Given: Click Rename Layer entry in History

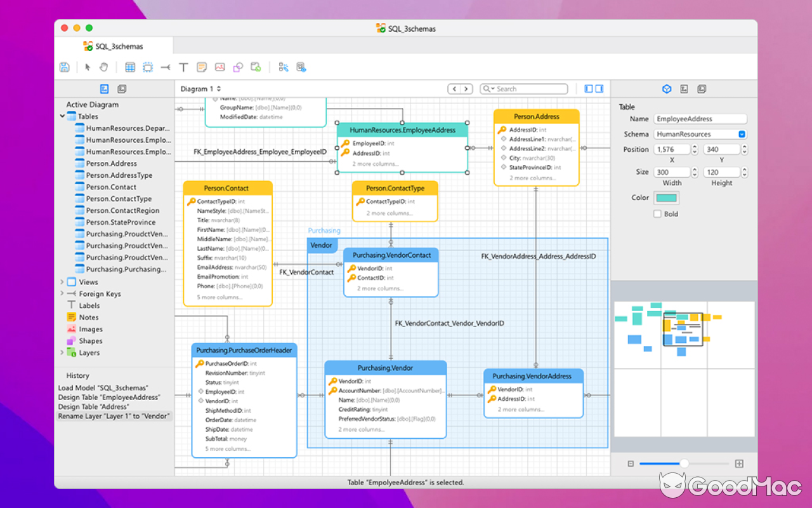Looking at the screenshot, I should pos(114,416).
